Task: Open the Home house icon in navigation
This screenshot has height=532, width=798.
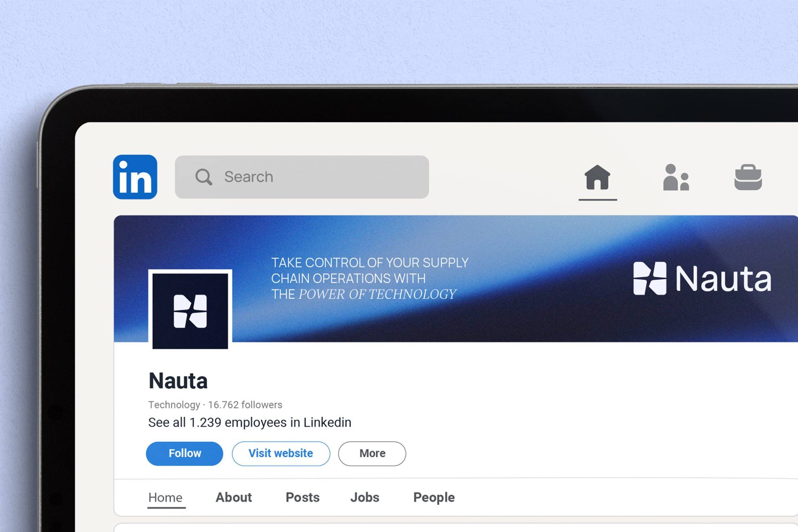Action: pos(598,177)
